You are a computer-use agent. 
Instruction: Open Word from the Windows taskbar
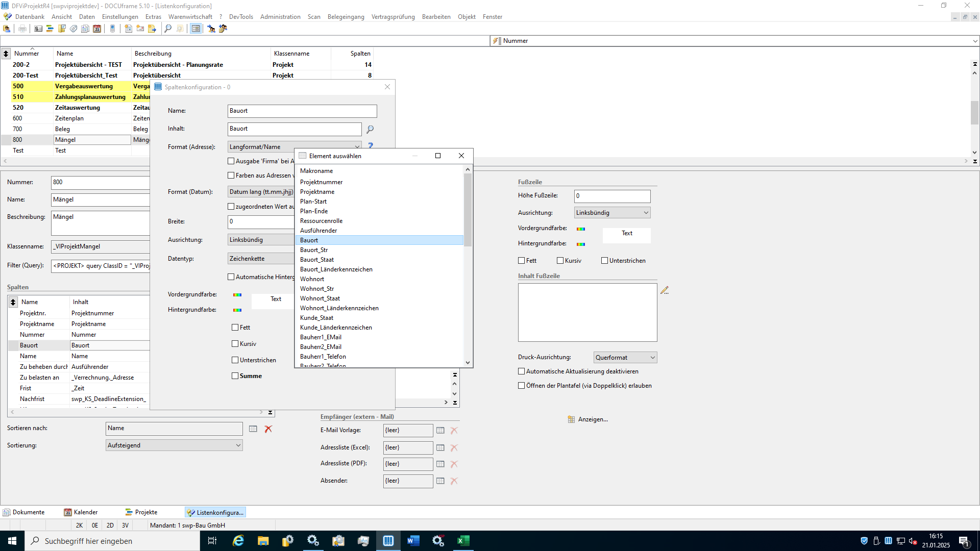(413, 541)
